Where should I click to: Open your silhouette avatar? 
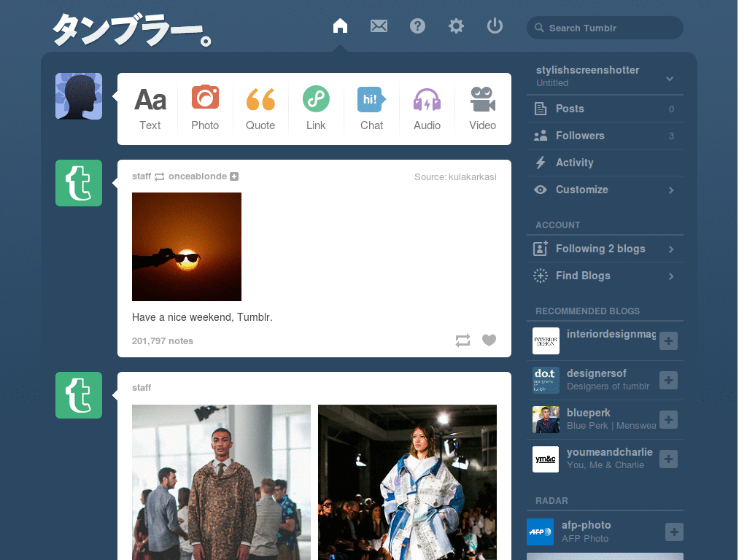[79, 96]
